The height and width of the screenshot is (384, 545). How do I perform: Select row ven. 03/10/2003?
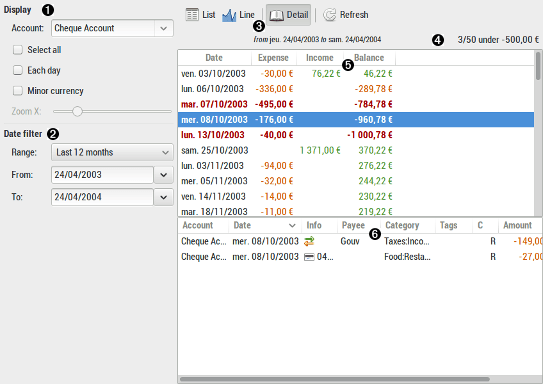[x=356, y=74]
